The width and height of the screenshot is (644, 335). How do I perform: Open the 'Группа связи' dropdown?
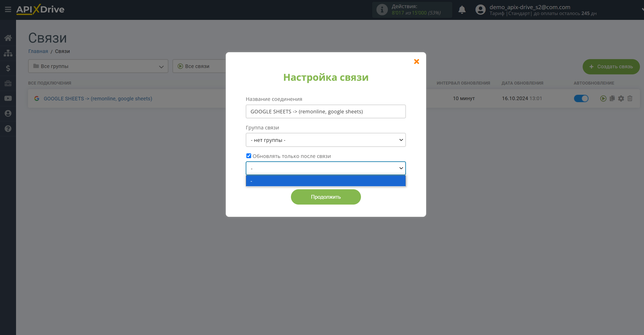tap(326, 140)
